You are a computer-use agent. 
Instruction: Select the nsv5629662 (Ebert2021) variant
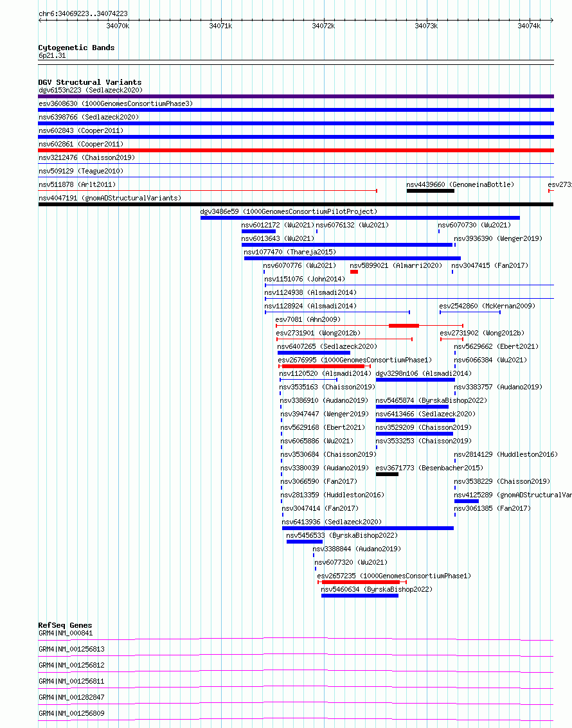pyautogui.click(x=496, y=346)
